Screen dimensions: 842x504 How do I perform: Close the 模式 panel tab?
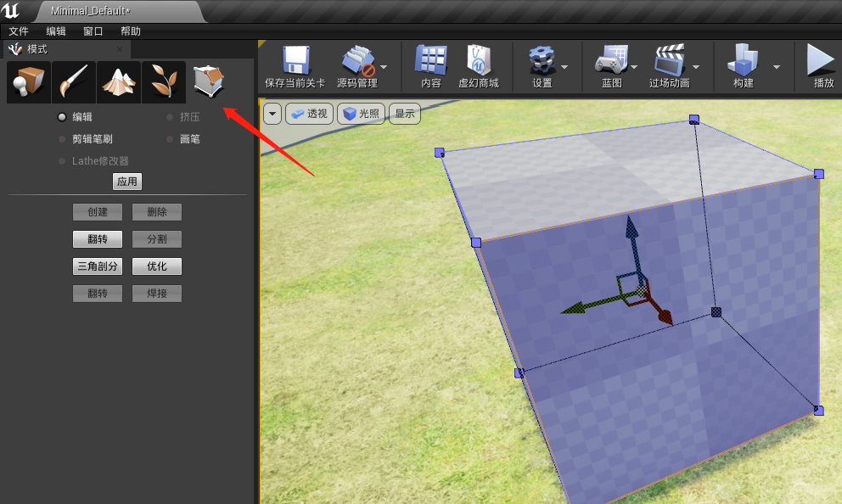click(120, 49)
